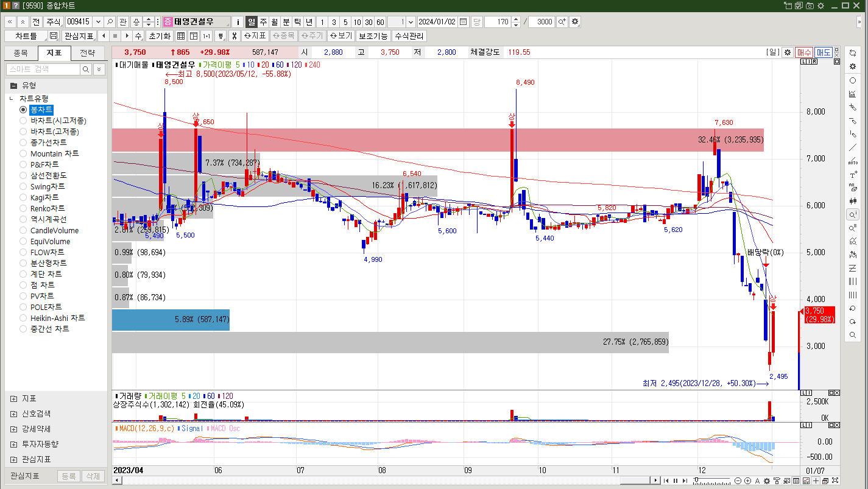Viewport: 868px width, 489px height.
Task: Select the text annotation tool
Action: 853,174
